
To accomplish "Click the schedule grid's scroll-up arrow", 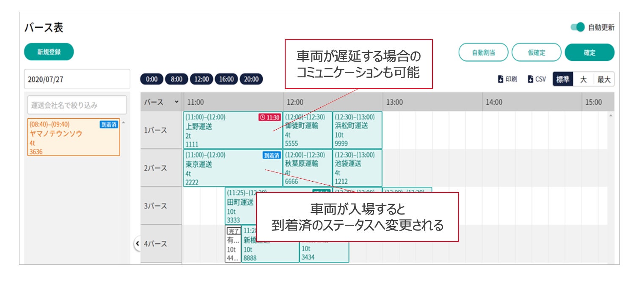I will (611, 115).
